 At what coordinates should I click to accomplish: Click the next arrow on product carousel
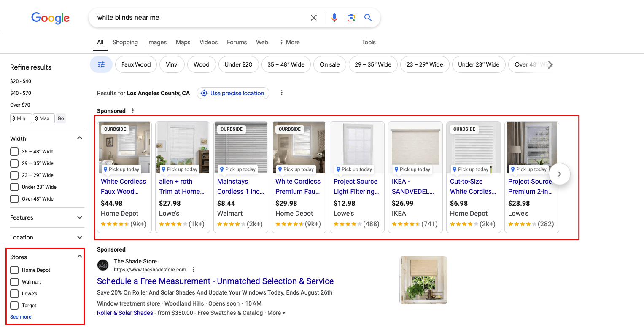click(559, 174)
